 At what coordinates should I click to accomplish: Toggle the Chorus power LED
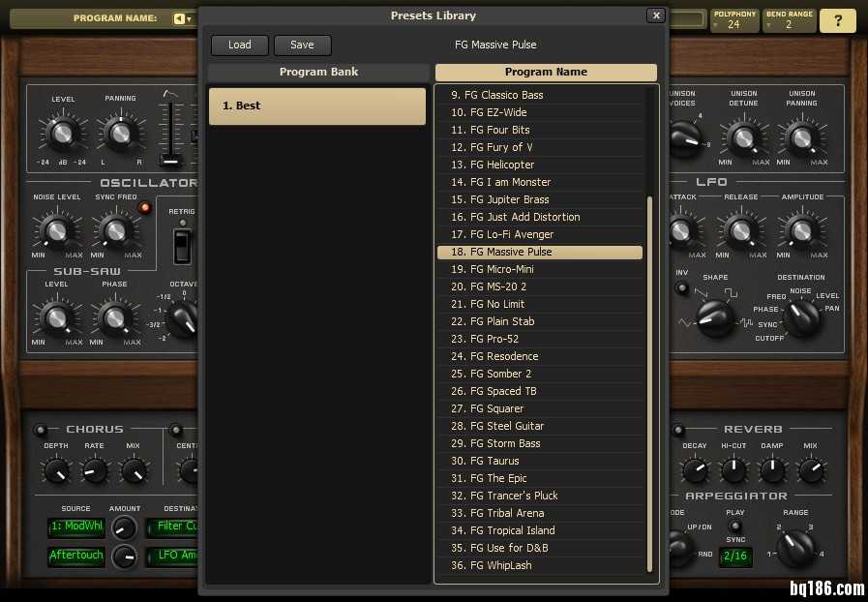point(41,430)
